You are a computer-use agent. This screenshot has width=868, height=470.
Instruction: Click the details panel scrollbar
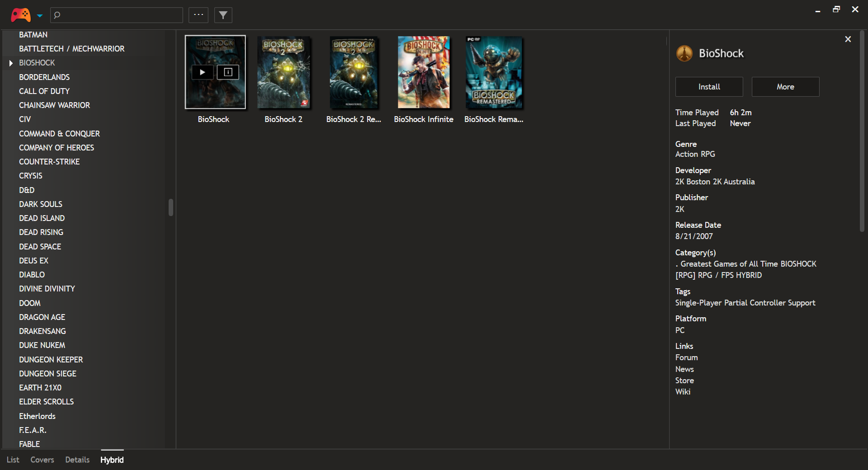862,131
